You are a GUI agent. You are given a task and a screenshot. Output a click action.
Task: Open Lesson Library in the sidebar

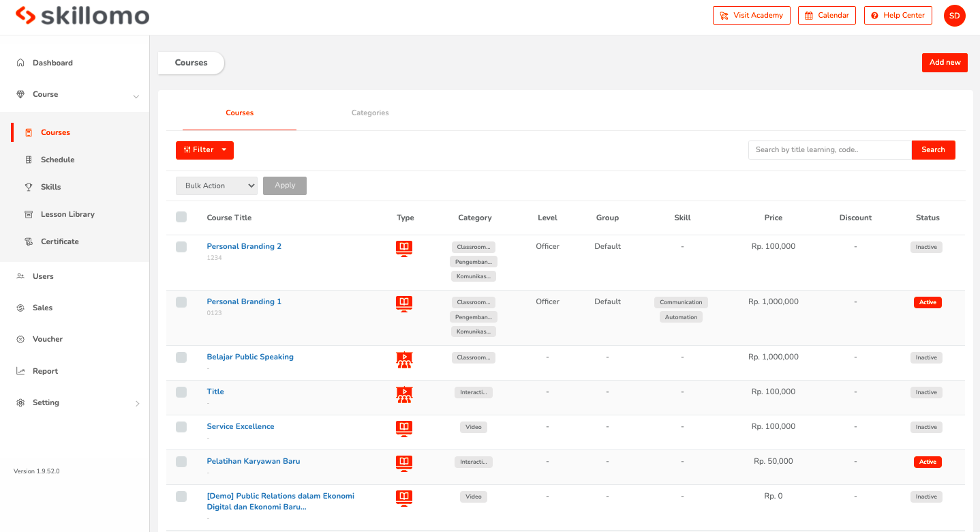(67, 214)
